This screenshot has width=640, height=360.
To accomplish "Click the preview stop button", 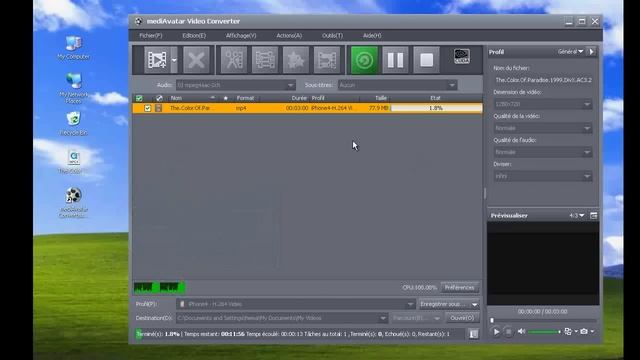I will pyautogui.click(x=508, y=332).
